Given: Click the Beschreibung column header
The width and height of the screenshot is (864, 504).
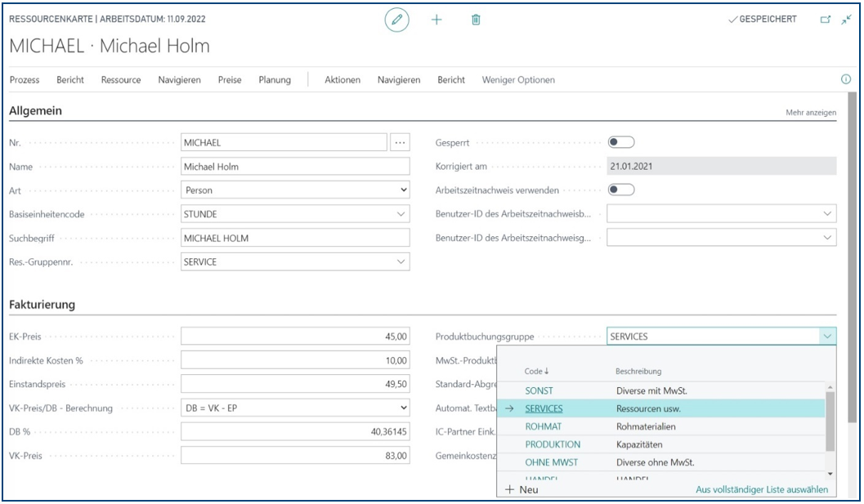Looking at the screenshot, I should coord(638,371).
